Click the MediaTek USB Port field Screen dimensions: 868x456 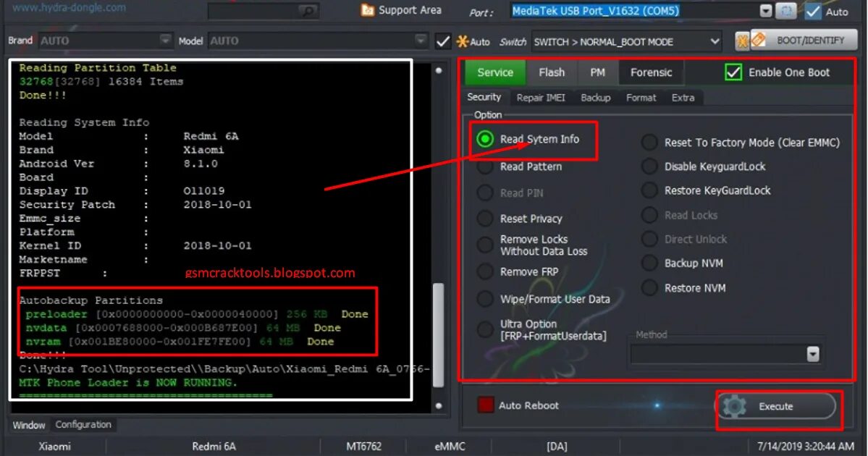[x=634, y=11]
